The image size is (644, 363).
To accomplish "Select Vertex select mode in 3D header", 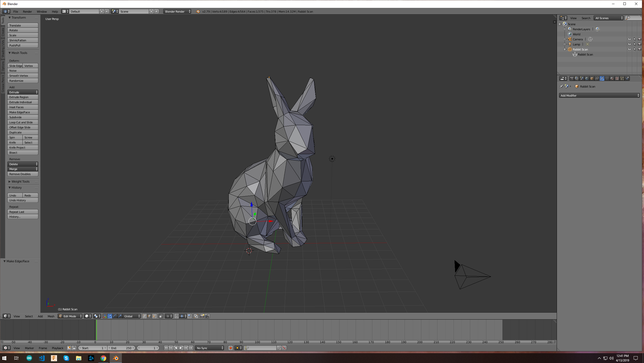I will pyautogui.click(x=145, y=316).
